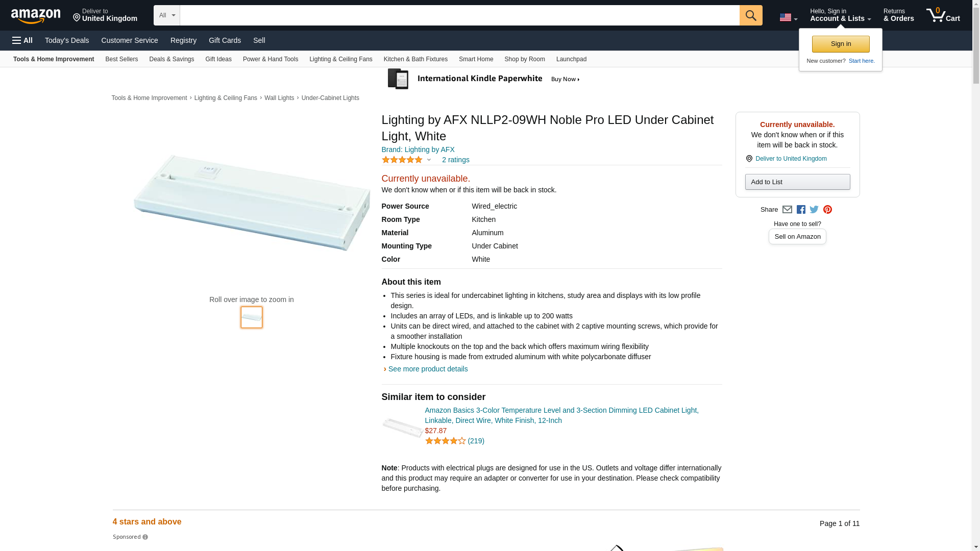Open Today's Deals page
This screenshot has height=551, width=980.
click(67, 40)
